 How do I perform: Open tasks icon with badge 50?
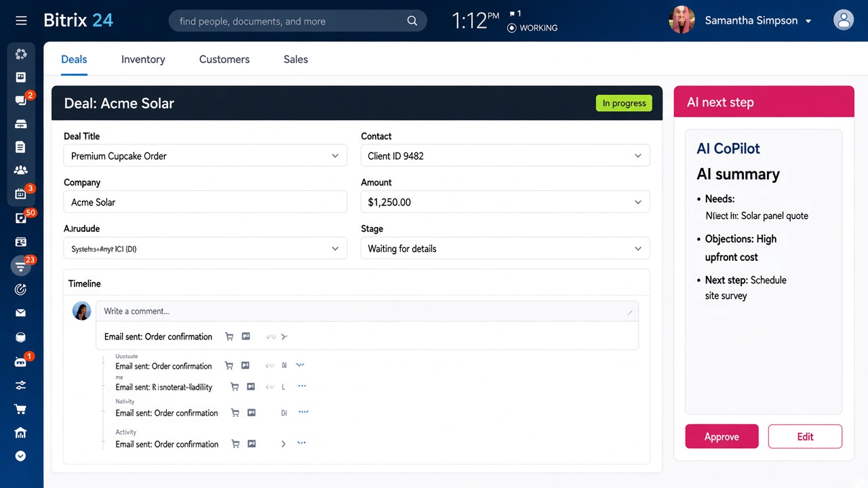click(21, 218)
